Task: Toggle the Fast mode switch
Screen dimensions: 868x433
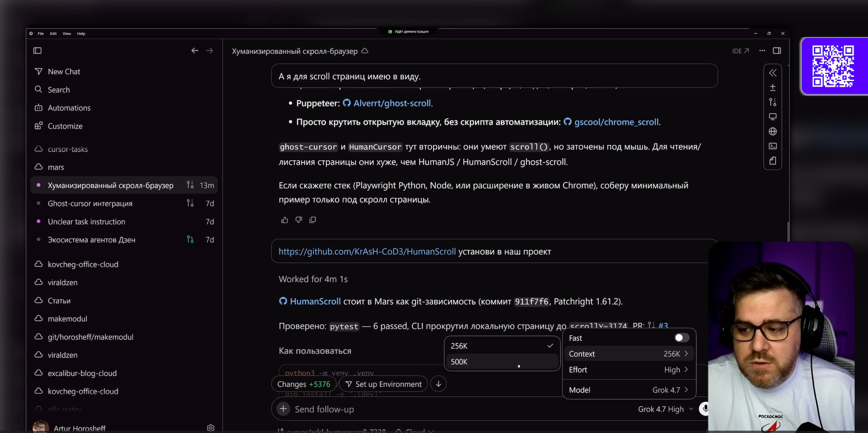Action: [682, 338]
